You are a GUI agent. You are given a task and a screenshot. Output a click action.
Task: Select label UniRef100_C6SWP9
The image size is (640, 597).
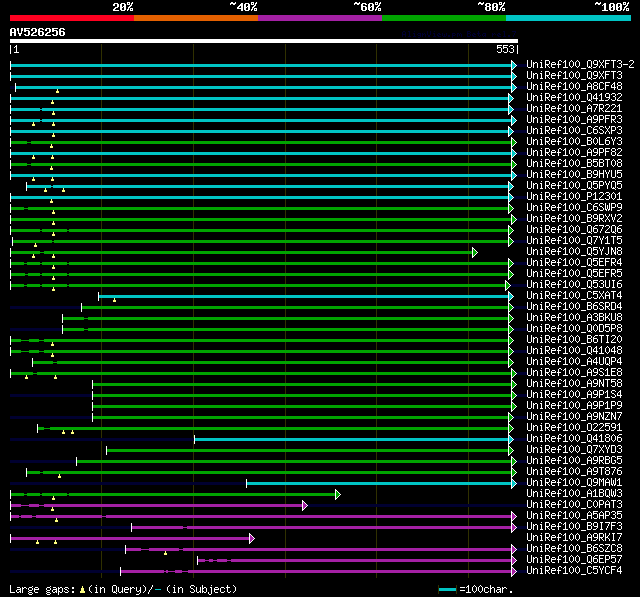tap(574, 208)
